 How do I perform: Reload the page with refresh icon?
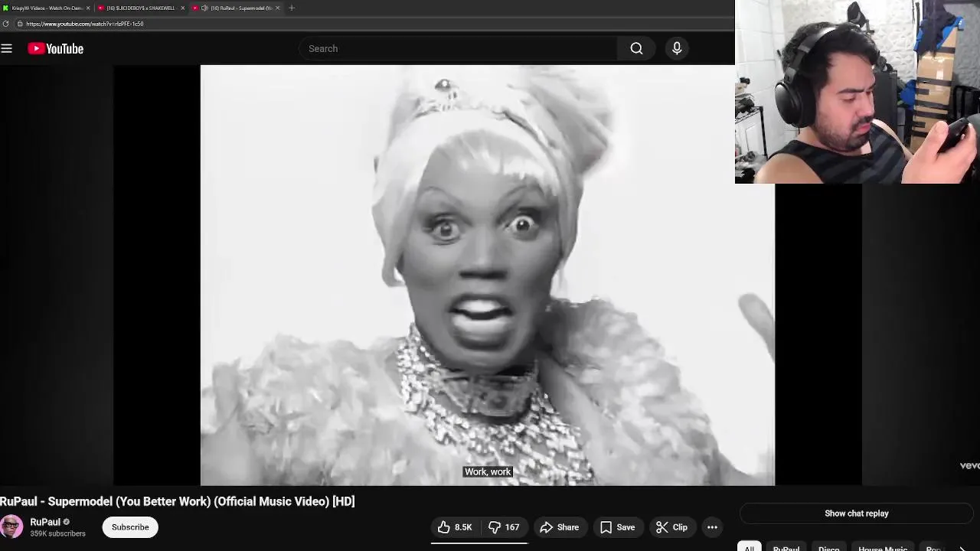point(6,24)
